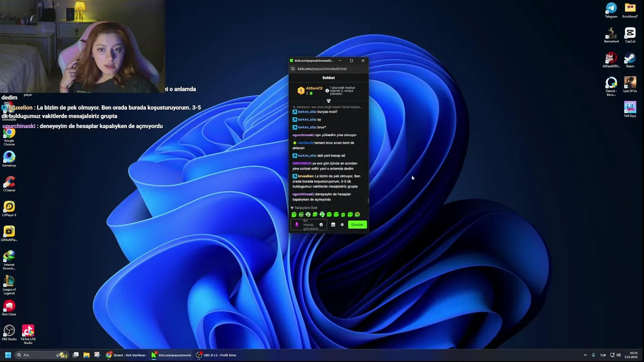Open Task View from taskbar
Image resolution: width=644 pixels, height=362 pixels.
click(75, 355)
